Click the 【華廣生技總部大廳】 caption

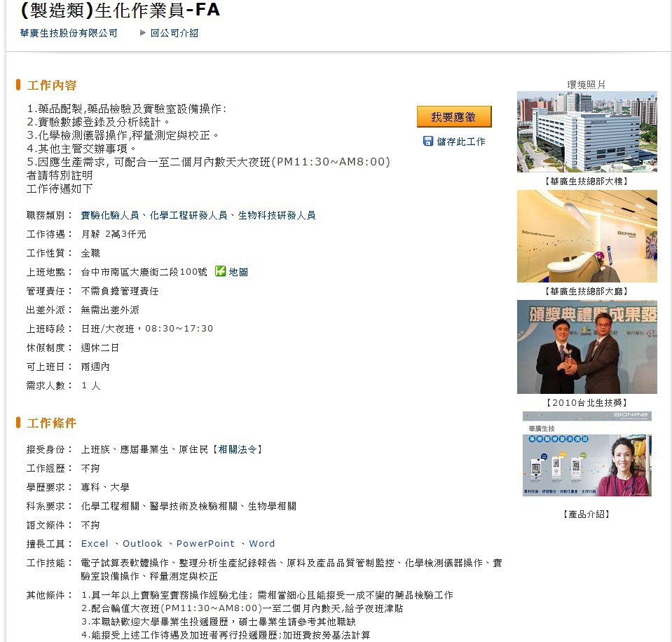(587, 292)
